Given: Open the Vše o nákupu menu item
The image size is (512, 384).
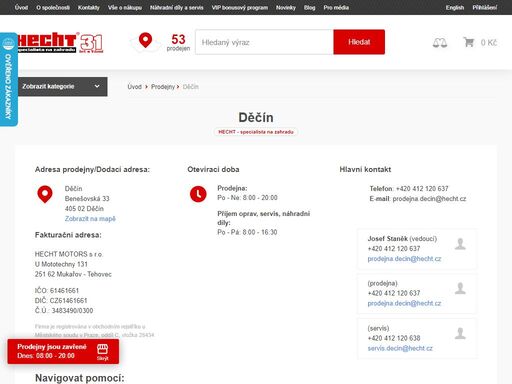Looking at the screenshot, I should 125,7.
